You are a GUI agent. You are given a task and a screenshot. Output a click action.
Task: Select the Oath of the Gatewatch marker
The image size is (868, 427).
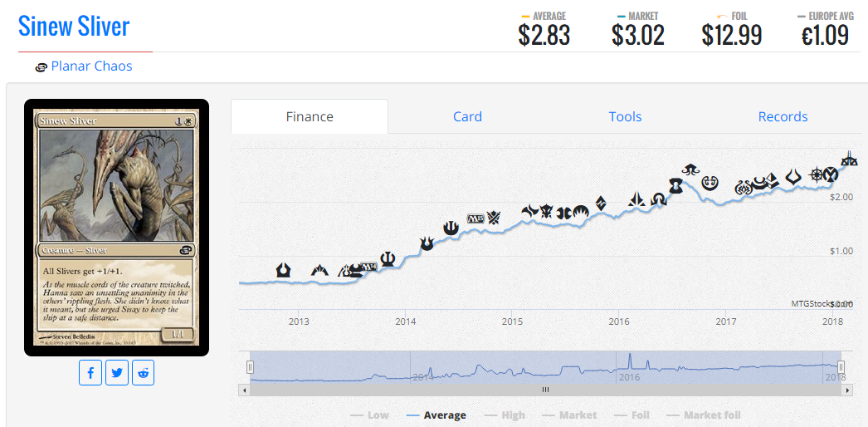636,199
